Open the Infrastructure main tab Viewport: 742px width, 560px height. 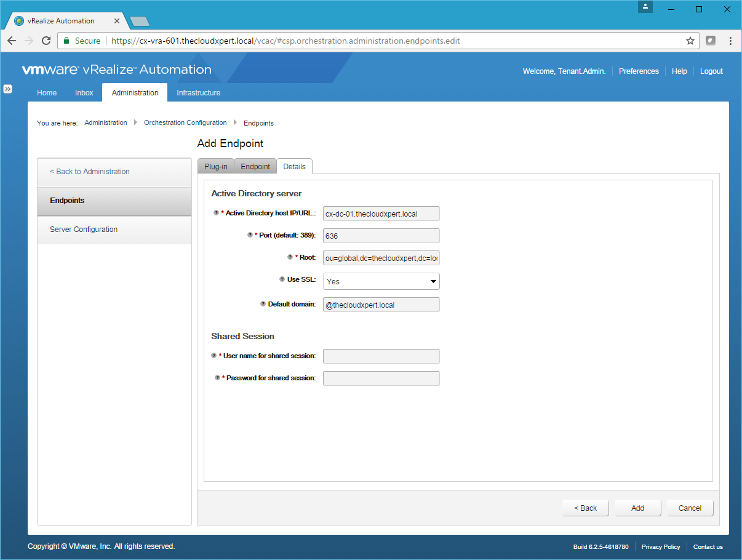click(198, 93)
